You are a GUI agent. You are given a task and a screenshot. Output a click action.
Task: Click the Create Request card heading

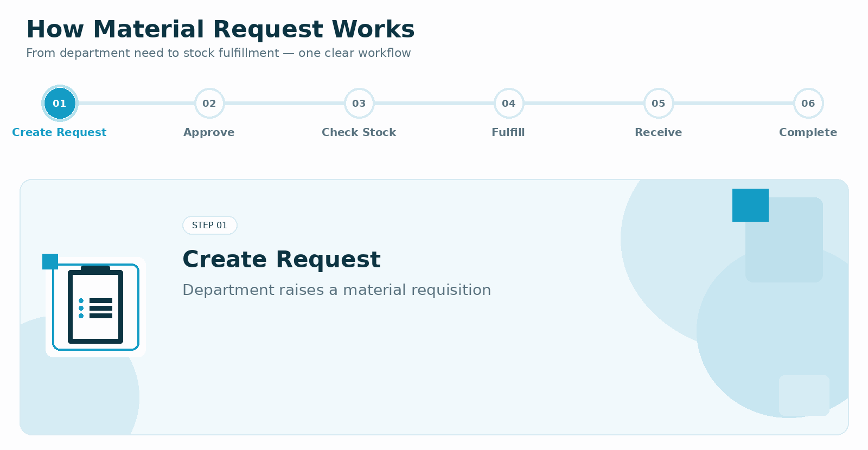[282, 260]
